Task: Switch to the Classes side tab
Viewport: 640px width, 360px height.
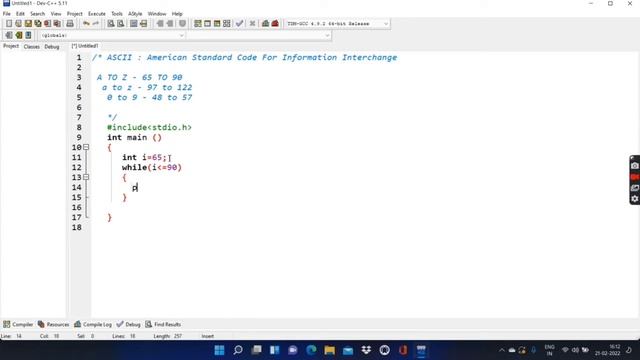Action: click(31, 47)
